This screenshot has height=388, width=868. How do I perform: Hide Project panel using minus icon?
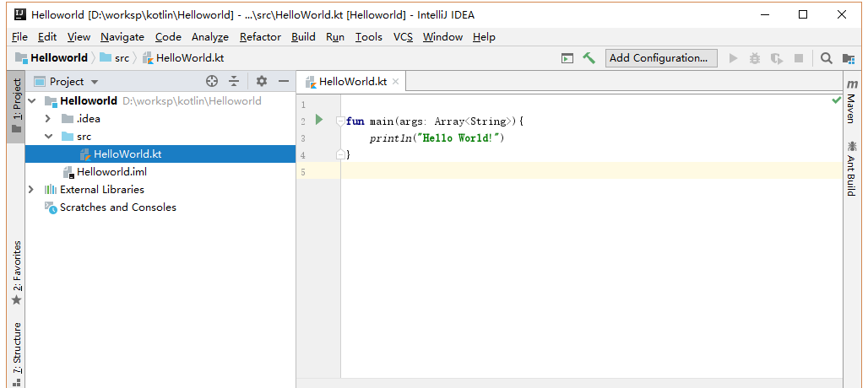click(284, 82)
